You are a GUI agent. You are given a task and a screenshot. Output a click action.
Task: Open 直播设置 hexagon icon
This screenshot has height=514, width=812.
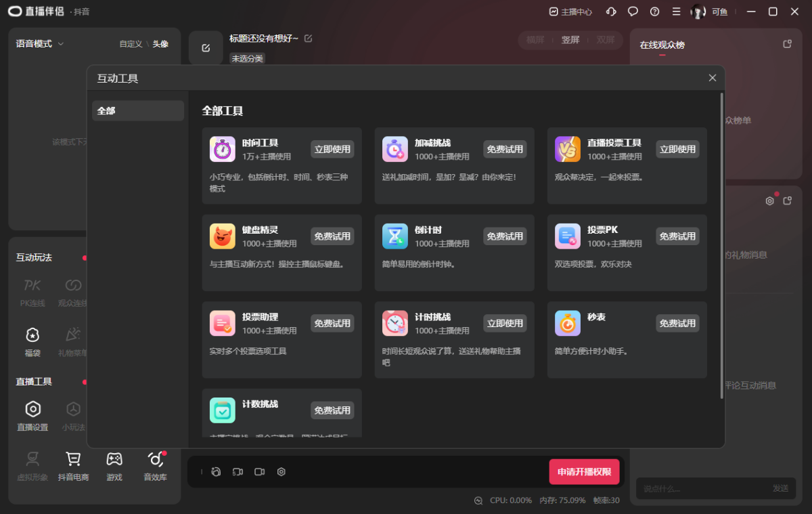pos(32,410)
